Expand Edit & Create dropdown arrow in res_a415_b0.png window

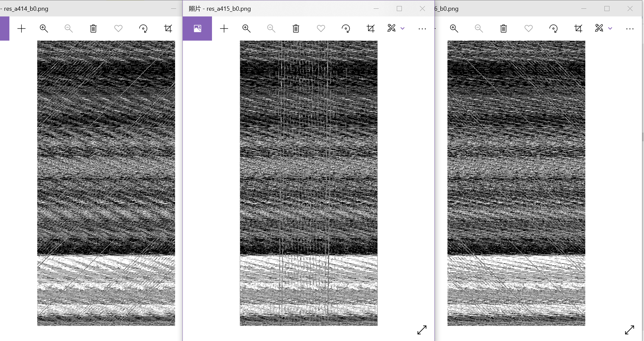tap(403, 29)
